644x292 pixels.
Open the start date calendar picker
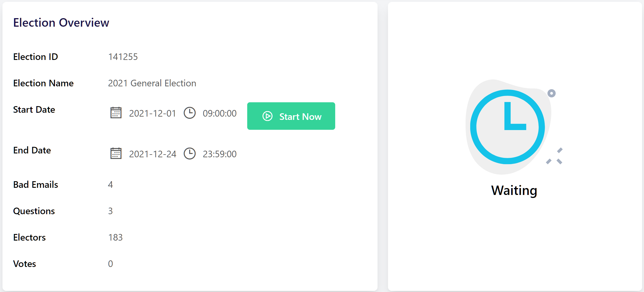(116, 113)
